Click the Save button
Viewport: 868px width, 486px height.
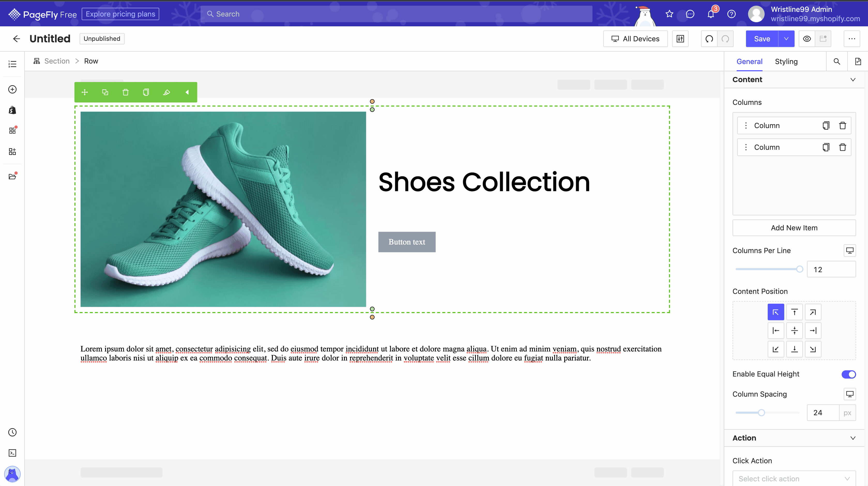click(762, 39)
